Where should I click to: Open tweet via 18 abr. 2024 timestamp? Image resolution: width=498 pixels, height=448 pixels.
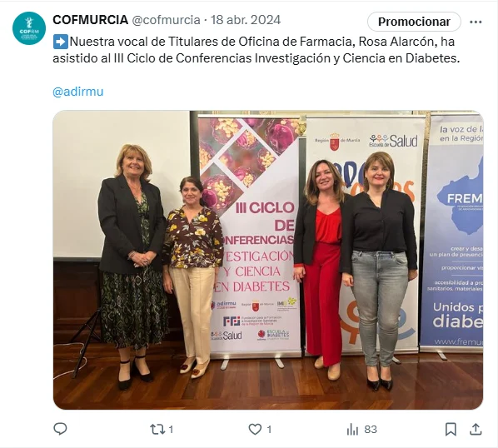click(246, 20)
